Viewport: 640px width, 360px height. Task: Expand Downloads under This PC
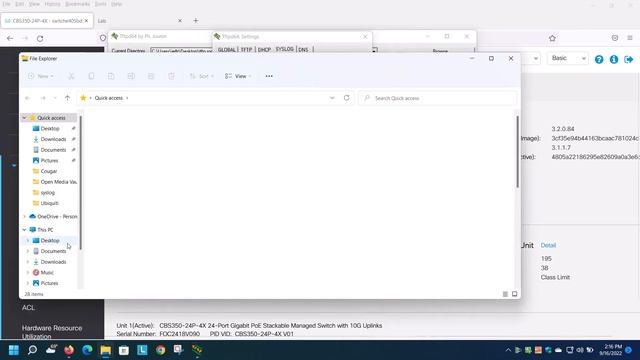tap(28, 262)
